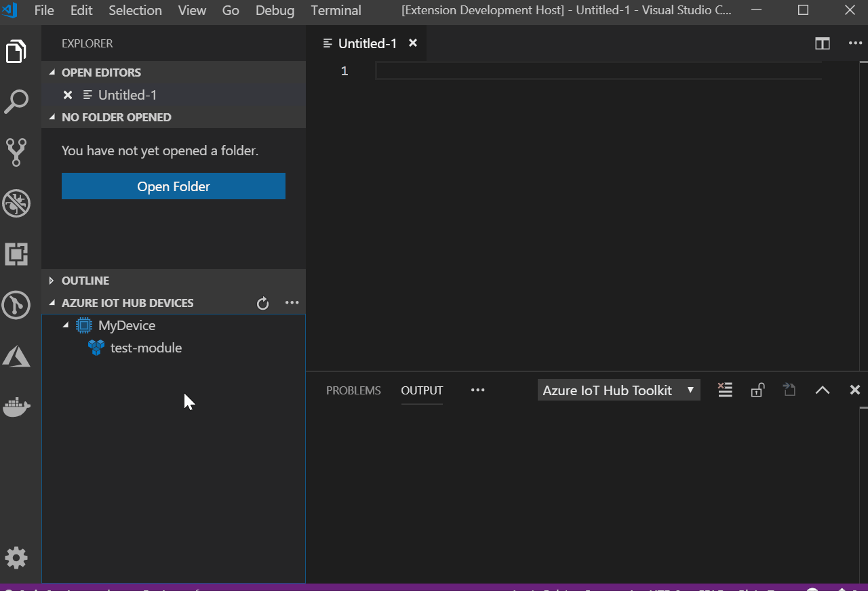Open the Debug view in activity bar

coord(16,203)
